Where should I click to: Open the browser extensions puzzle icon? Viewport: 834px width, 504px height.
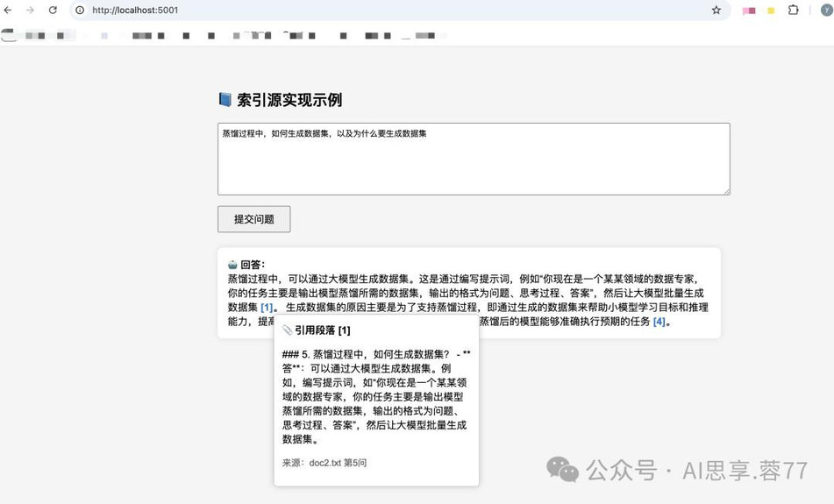(793, 11)
